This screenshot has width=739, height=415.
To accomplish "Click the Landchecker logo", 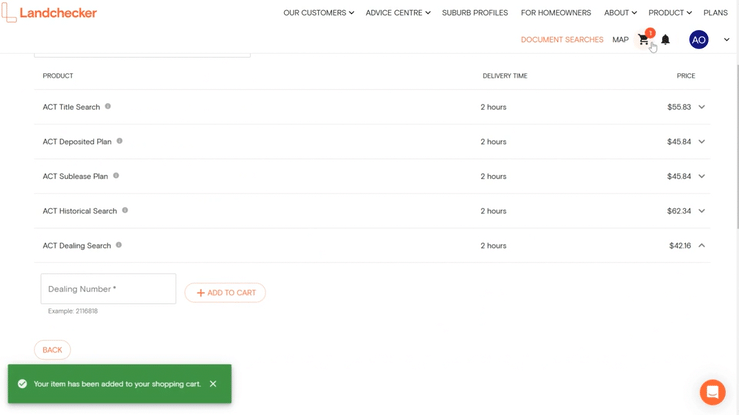I will coord(49,13).
